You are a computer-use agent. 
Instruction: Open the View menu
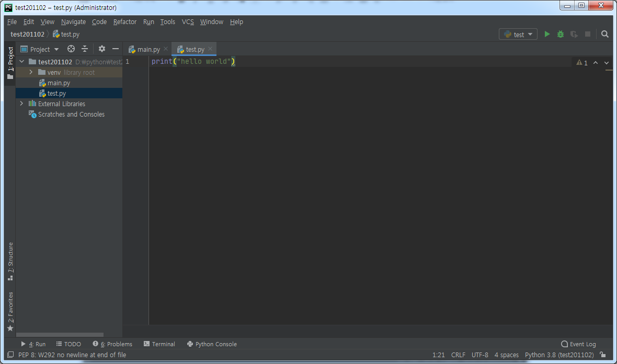tap(47, 21)
